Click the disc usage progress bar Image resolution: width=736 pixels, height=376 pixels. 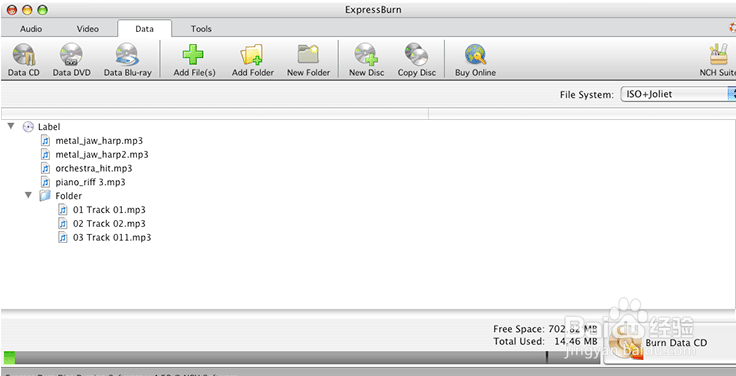pyautogui.click(x=301, y=357)
